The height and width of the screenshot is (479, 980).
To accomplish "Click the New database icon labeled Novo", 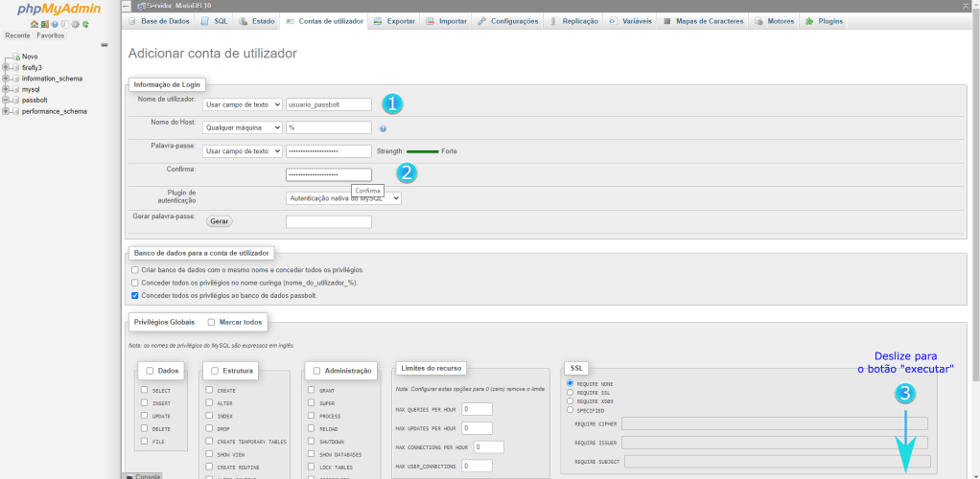I will point(13,57).
